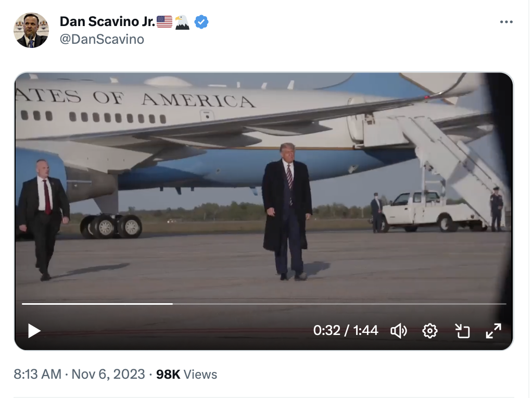Click the start of the video progress bar
This screenshot has height=398, width=532.
[x=23, y=304]
